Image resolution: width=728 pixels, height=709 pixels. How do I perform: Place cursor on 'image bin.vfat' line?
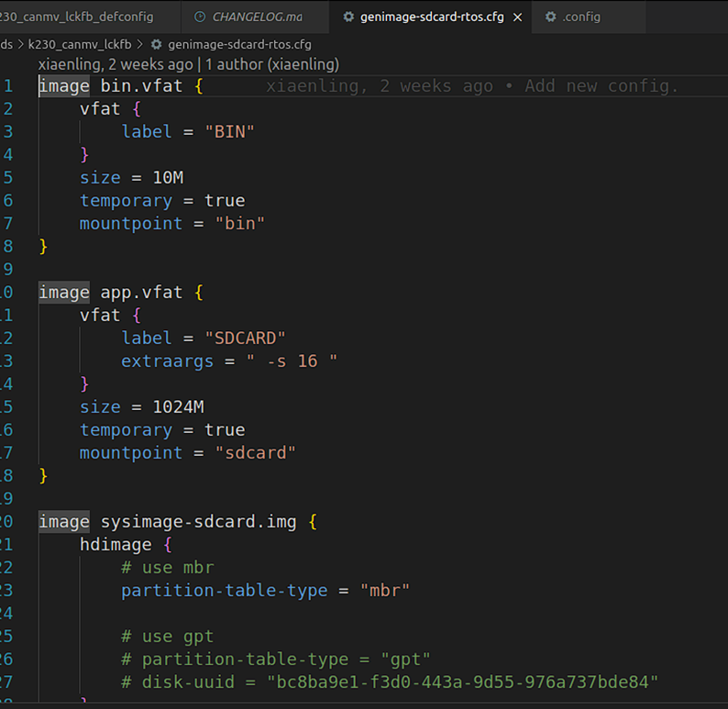121,86
